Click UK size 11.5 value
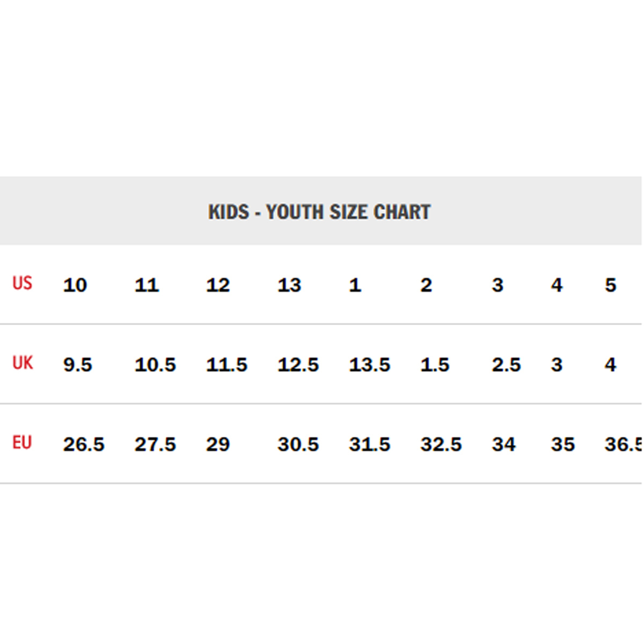This screenshot has width=644, height=644. (x=226, y=365)
